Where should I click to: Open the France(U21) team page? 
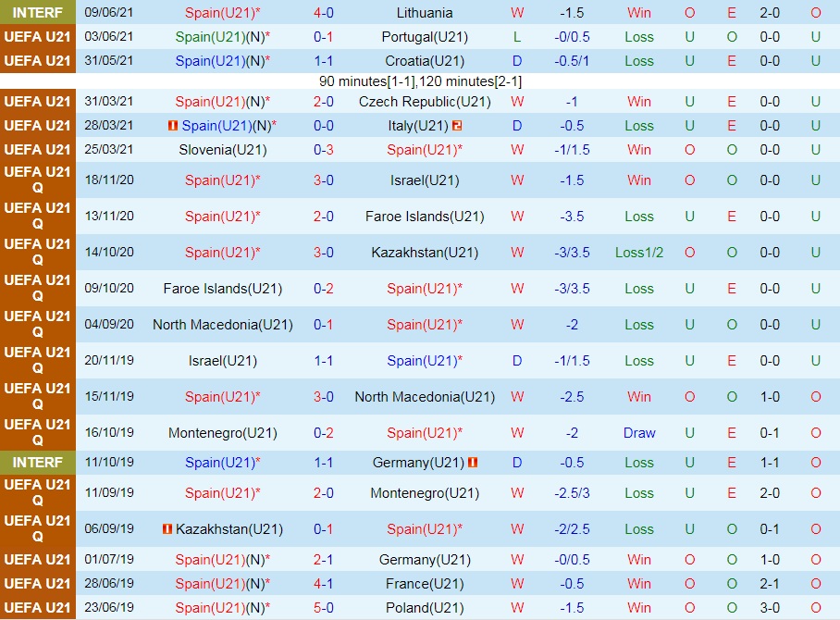pos(425,584)
